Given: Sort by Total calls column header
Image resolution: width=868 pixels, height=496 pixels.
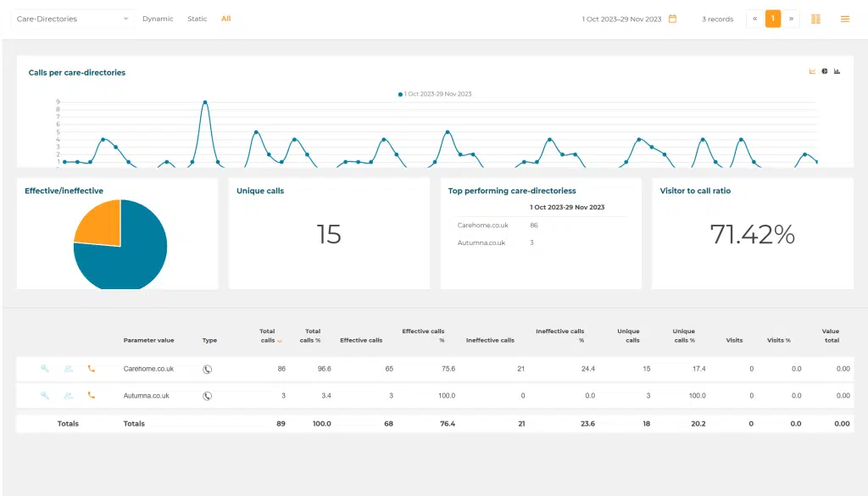Looking at the screenshot, I should pyautogui.click(x=268, y=336).
